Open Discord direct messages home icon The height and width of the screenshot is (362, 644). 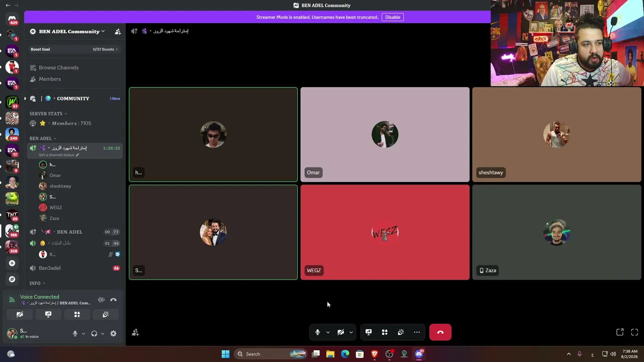click(x=12, y=19)
